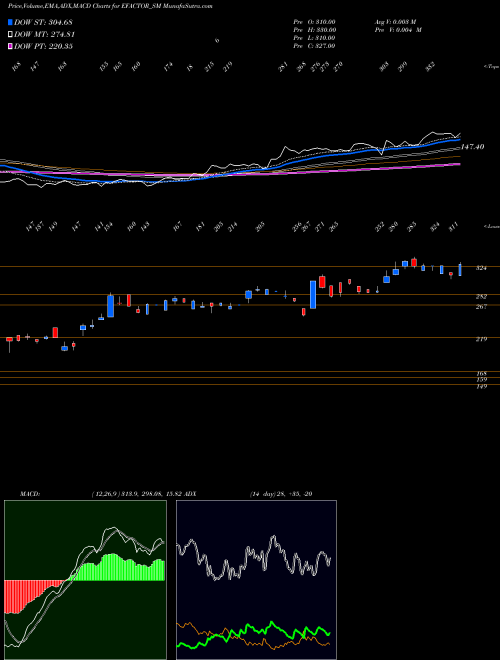Open the green MACD histogram panel
The width and height of the screenshot is (500, 660).
pyautogui.click(x=85, y=580)
